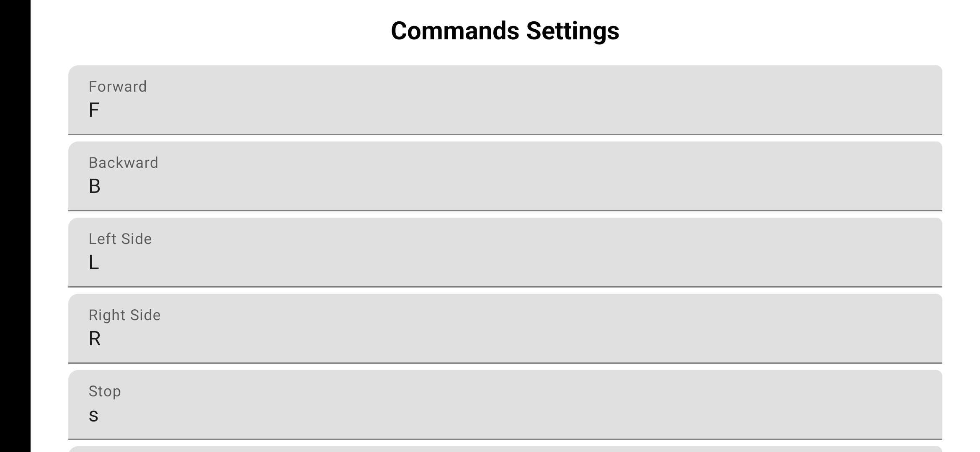Place cursor on letter F in Forward field
The width and height of the screenshot is (980, 452).
[94, 110]
